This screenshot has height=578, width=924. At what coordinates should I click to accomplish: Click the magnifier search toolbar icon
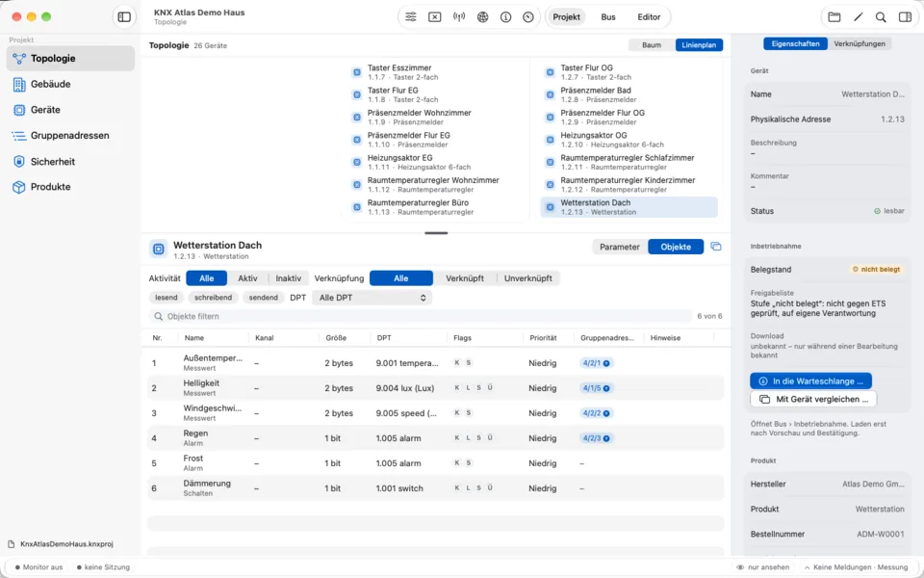881,17
